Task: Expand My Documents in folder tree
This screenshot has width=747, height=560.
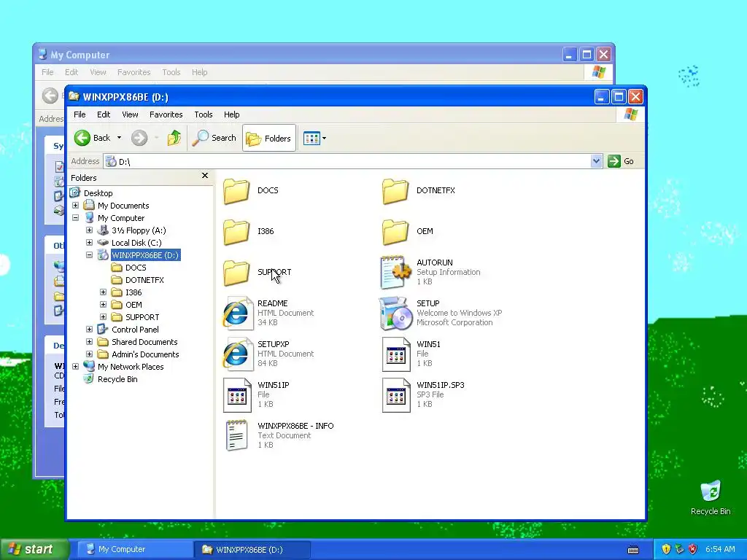Action: [75, 205]
